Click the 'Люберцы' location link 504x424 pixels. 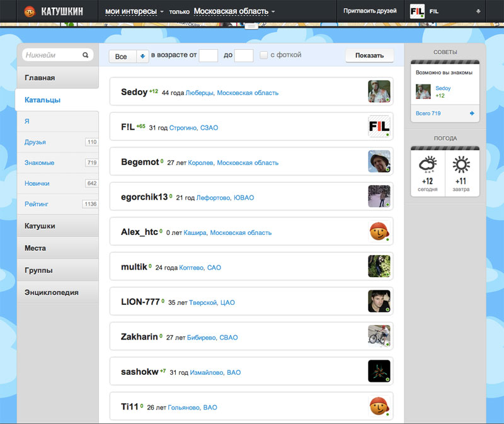click(199, 93)
